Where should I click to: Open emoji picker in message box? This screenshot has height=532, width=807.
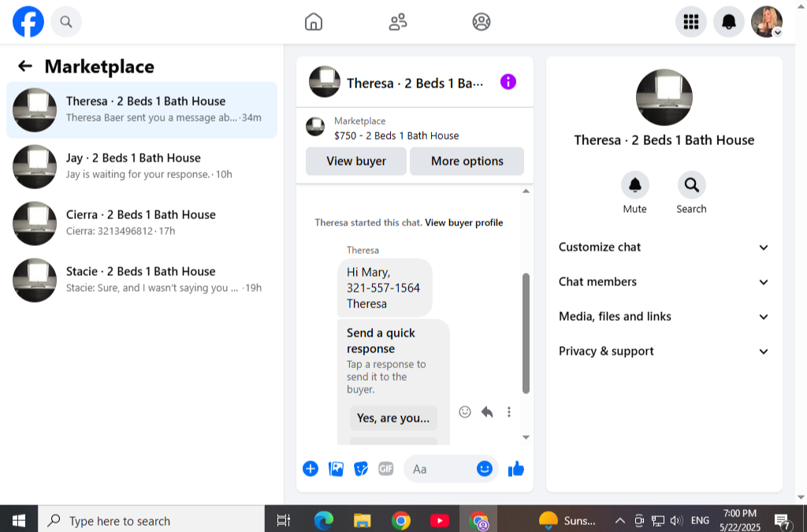pos(485,469)
